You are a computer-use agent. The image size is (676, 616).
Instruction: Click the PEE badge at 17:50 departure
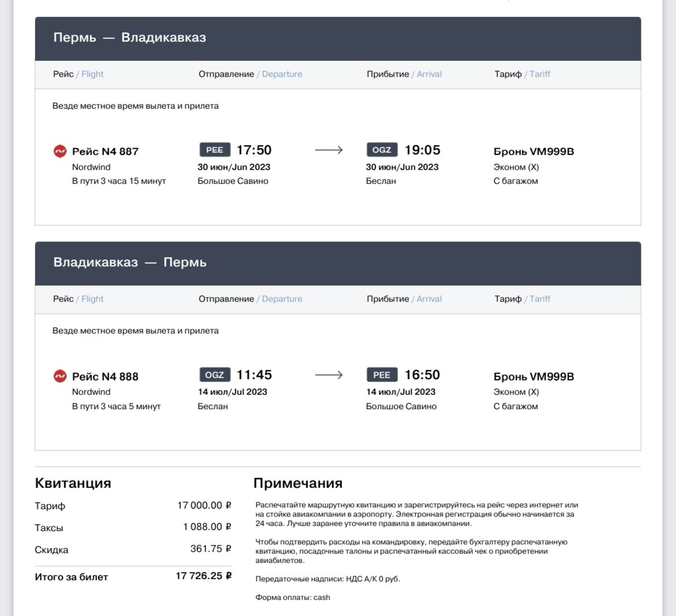click(x=215, y=150)
